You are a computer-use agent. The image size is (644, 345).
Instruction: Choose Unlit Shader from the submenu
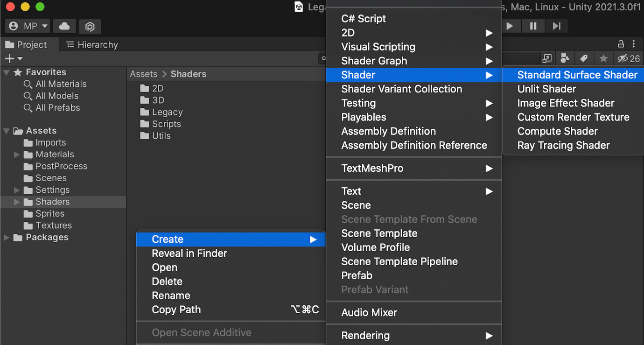tap(546, 89)
